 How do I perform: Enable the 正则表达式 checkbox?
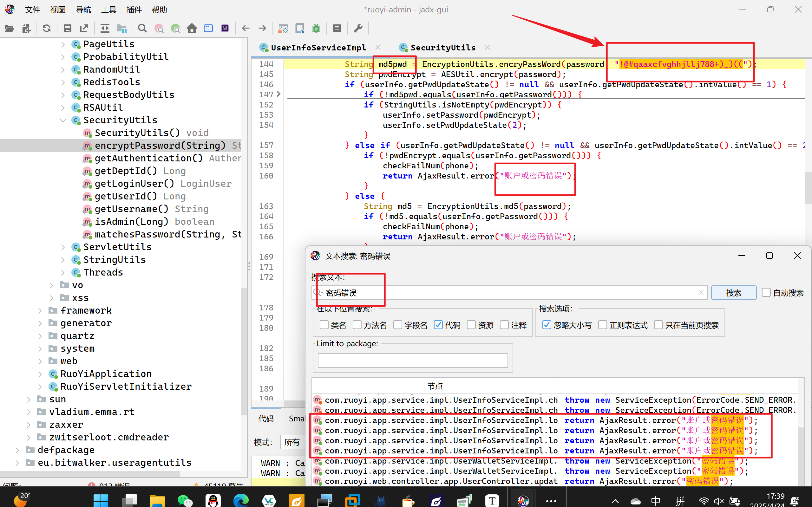(x=602, y=325)
